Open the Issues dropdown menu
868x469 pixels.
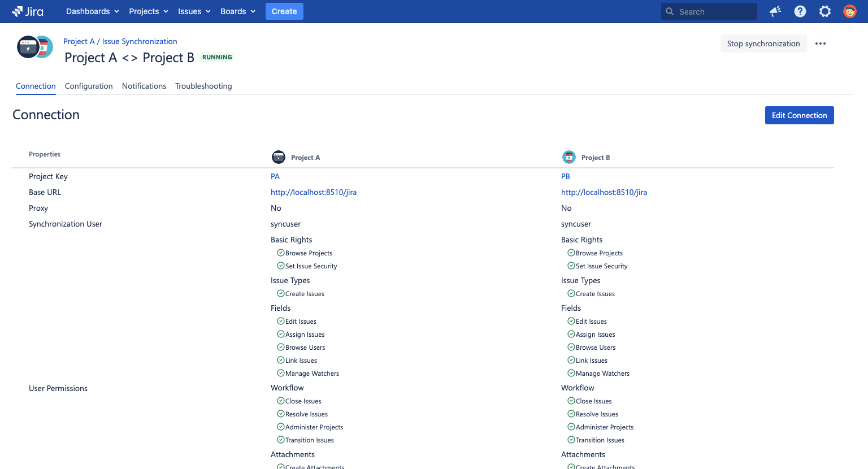point(194,11)
